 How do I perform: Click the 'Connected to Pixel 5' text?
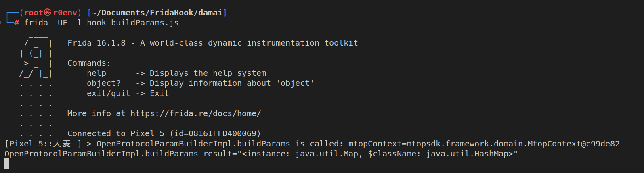coord(116,133)
